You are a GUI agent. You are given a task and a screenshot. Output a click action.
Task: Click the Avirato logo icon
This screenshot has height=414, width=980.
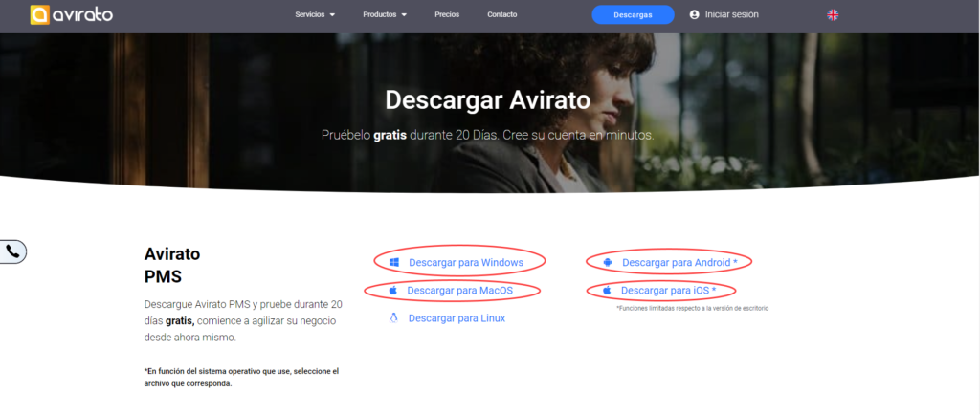[40, 15]
